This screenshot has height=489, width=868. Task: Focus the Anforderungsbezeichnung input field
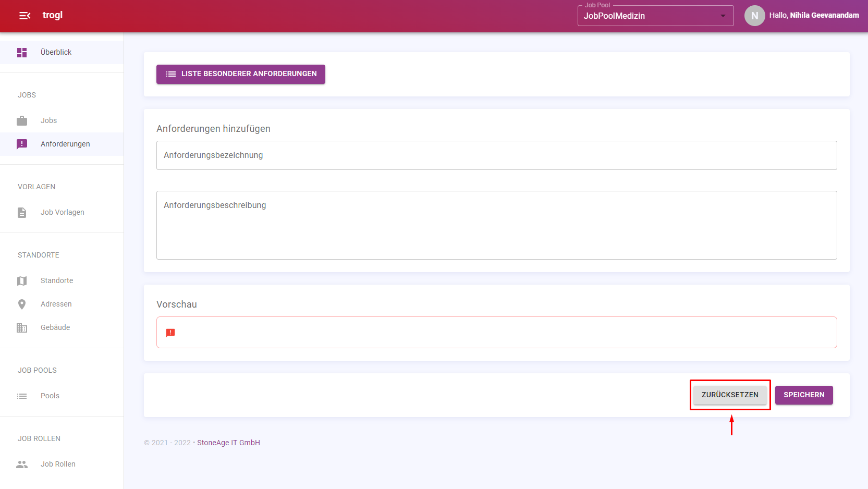pyautogui.click(x=496, y=155)
